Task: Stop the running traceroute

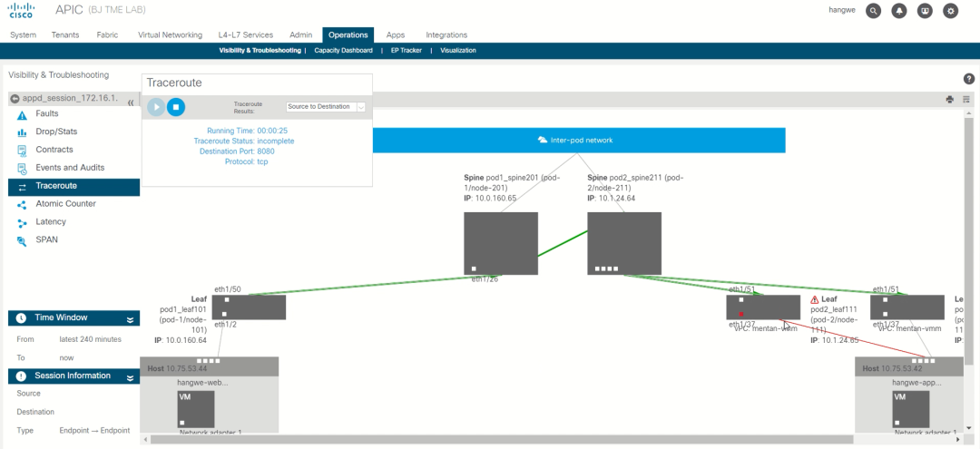Action: 176,107
